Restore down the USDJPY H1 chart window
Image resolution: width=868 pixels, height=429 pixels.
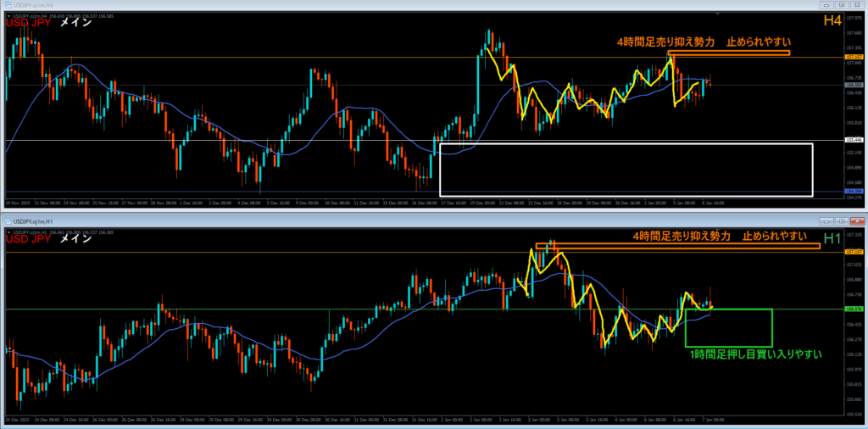(842, 221)
